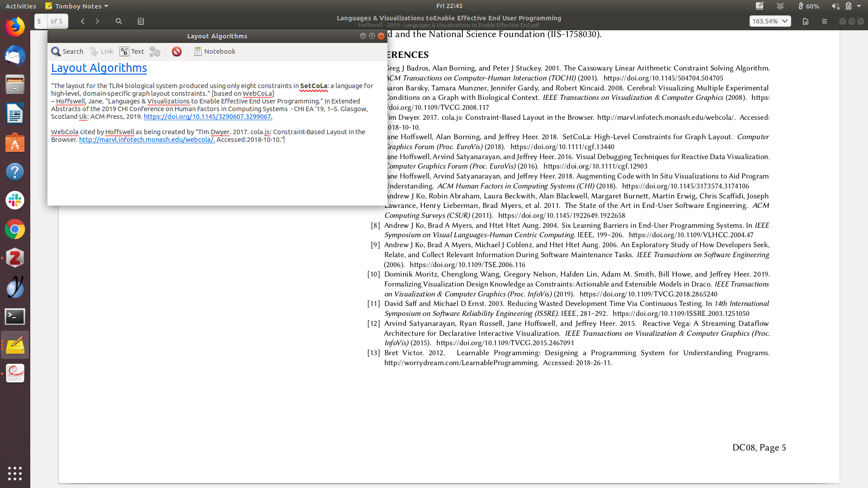
Task: Go to the previous page in PDF viewer
Action: [82, 21]
